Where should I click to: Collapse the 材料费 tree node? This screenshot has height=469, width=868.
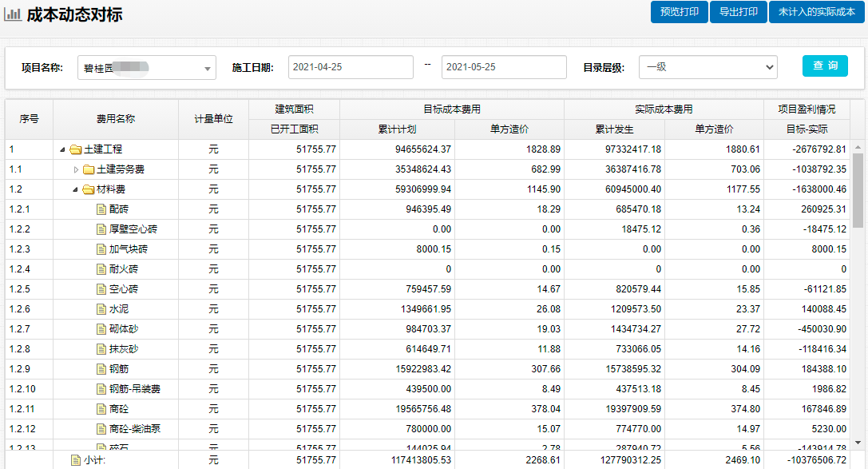tap(75, 189)
